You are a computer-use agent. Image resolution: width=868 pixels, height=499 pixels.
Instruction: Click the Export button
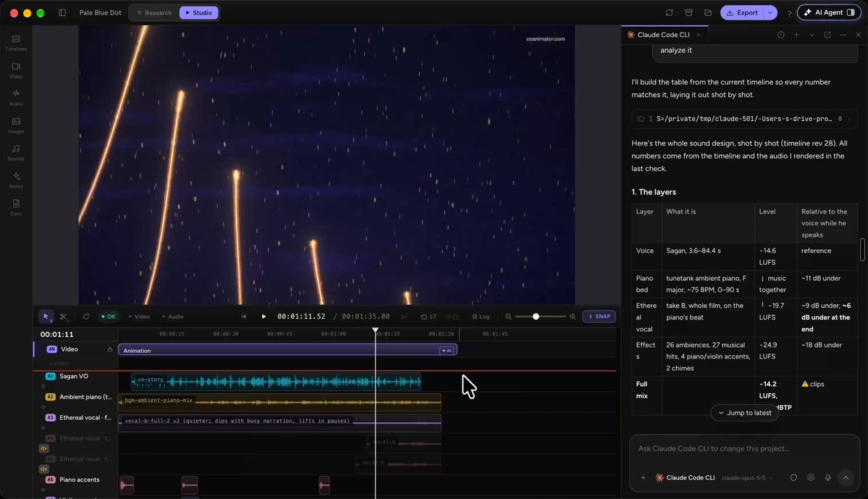742,13
